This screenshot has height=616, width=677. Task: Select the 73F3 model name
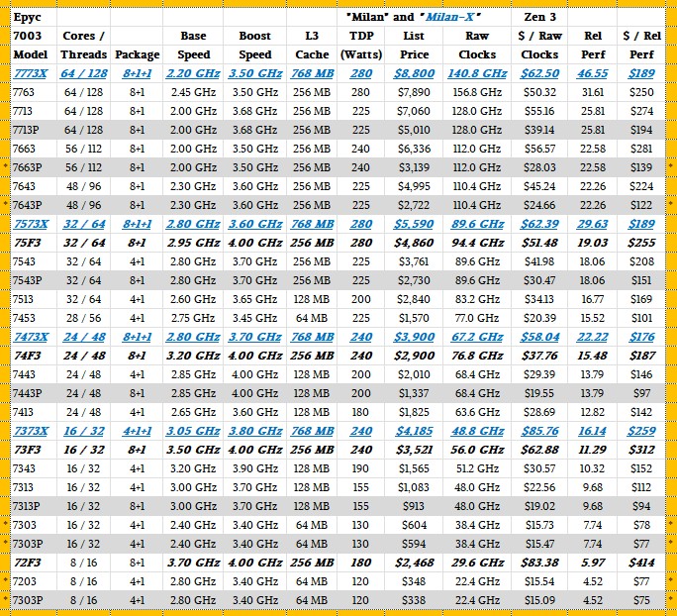(x=27, y=450)
